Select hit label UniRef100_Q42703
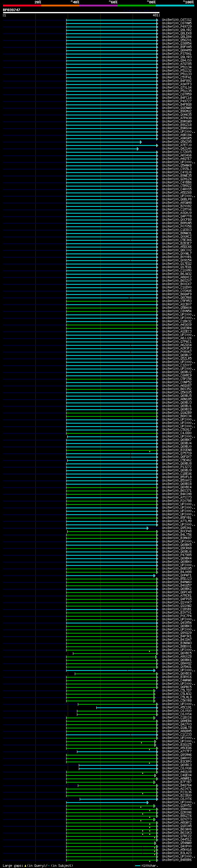The image size is (197, 868). [x=177, y=725]
